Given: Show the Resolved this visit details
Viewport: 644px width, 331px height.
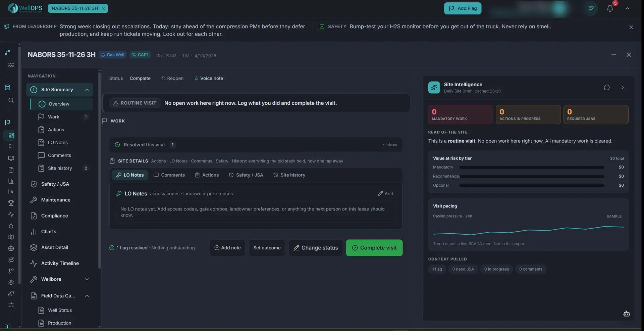Looking at the screenshot, I should (390, 145).
